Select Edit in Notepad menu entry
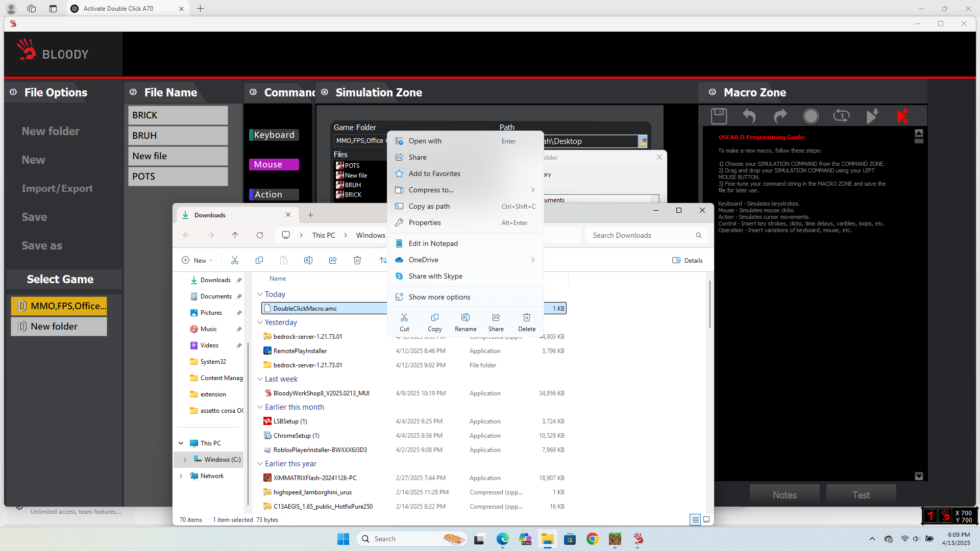Viewport: 980px width, 551px height. pos(433,243)
